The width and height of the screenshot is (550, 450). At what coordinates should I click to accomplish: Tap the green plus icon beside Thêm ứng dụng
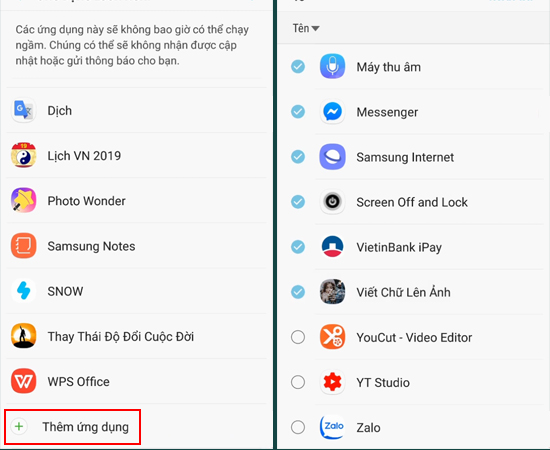click(x=19, y=427)
